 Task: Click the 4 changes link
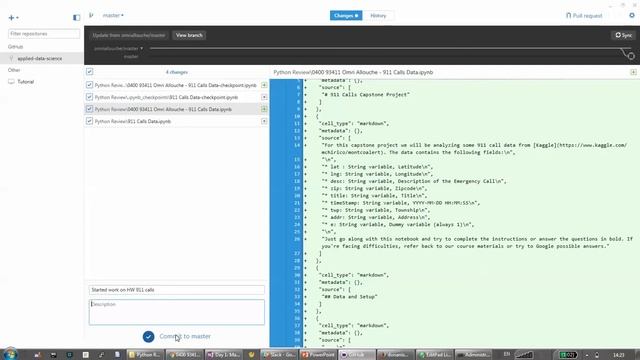pos(176,72)
